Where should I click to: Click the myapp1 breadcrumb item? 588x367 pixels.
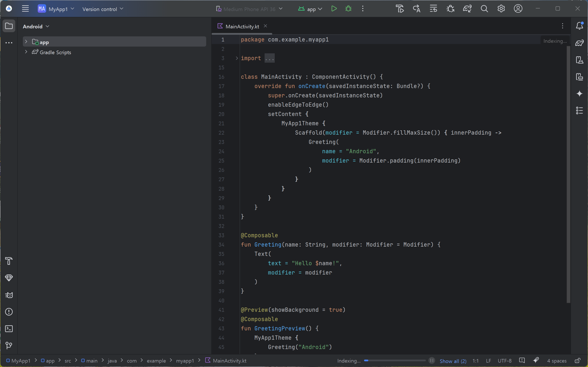185,361
